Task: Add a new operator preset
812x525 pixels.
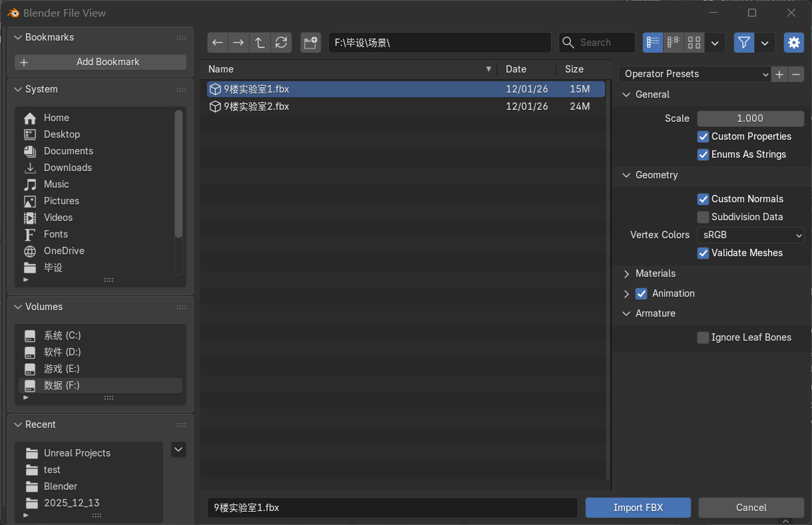Action: 779,74
